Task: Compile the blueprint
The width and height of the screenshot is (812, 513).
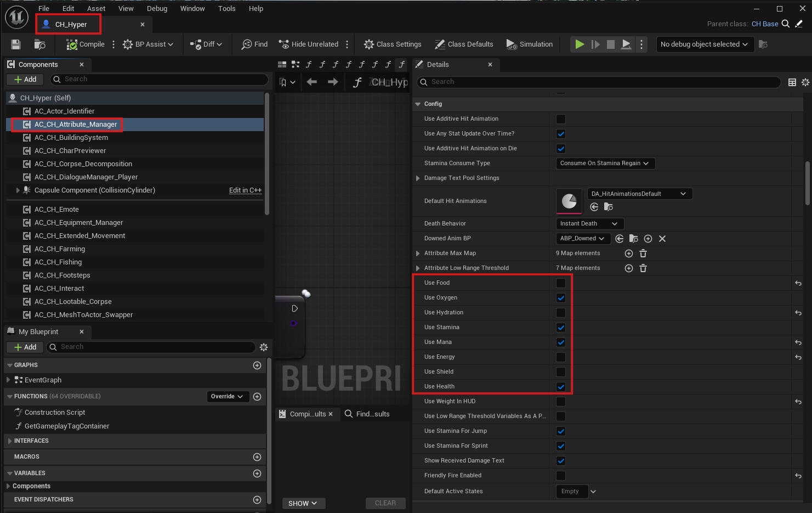Action: [86, 44]
